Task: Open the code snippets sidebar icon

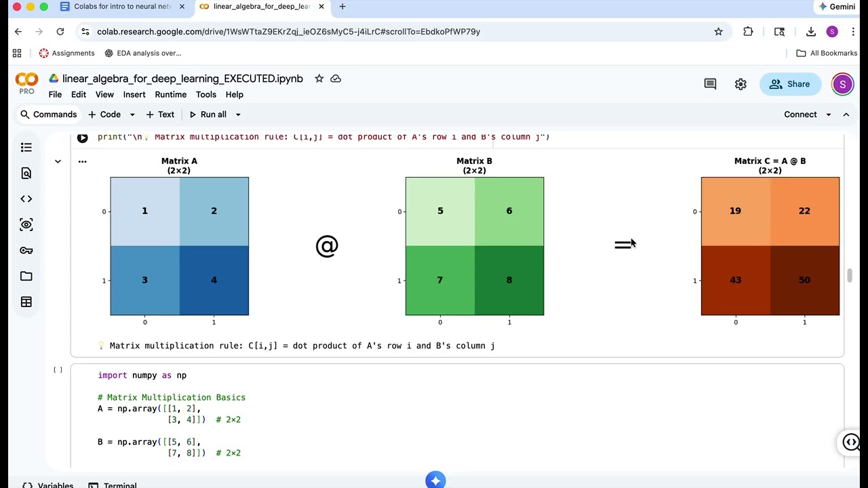Action: [x=26, y=199]
